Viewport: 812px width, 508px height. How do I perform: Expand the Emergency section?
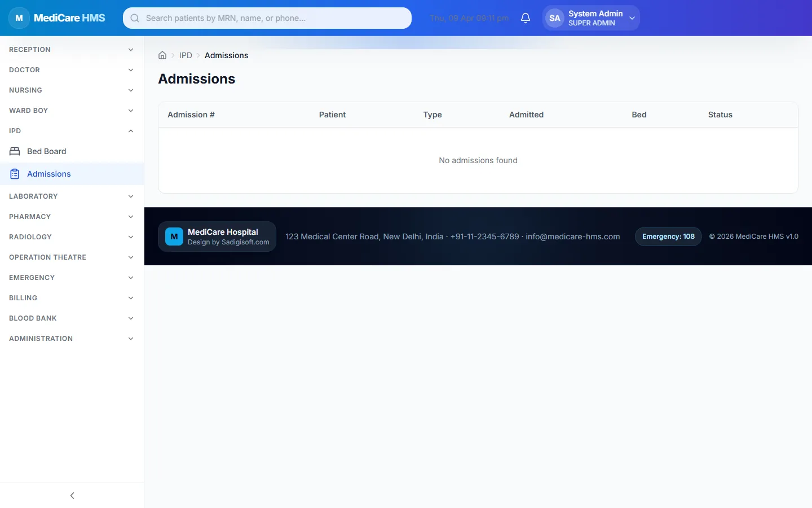(72, 278)
